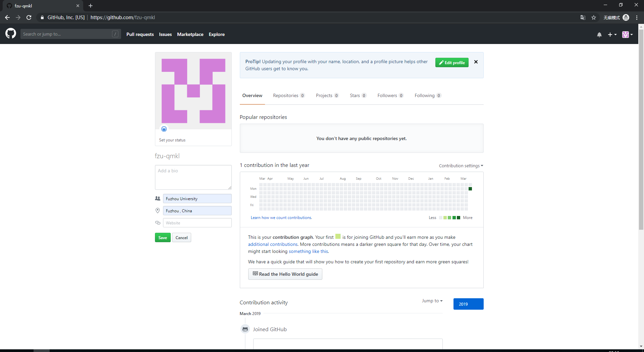The height and width of the screenshot is (352, 644).
Task: Open Marketplace in the header
Action: [x=190, y=34]
